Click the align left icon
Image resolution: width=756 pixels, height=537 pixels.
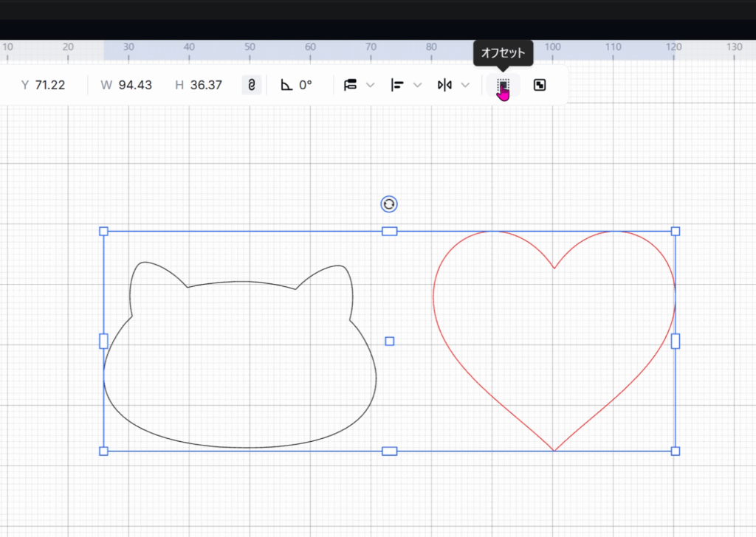[397, 86]
